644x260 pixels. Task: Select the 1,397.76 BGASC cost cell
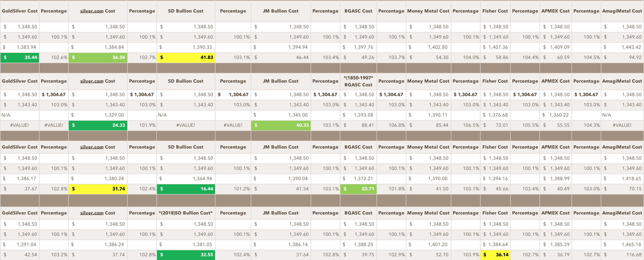(x=358, y=47)
